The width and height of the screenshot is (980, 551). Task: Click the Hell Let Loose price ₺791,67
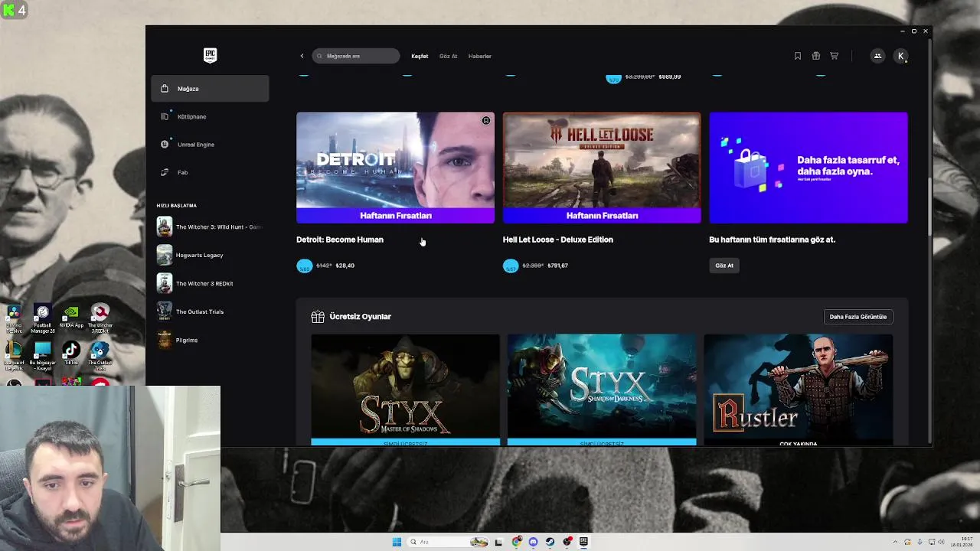tap(558, 266)
